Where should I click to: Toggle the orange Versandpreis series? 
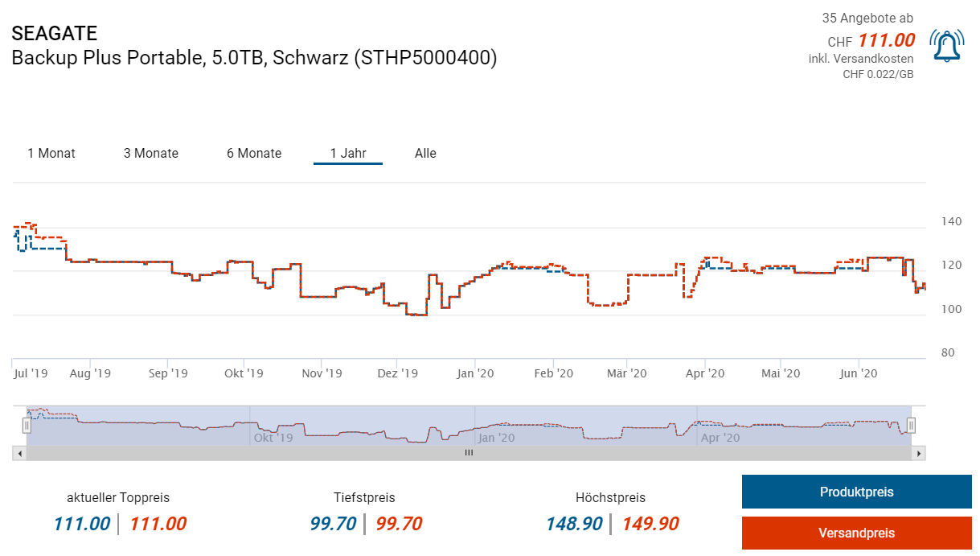(856, 533)
